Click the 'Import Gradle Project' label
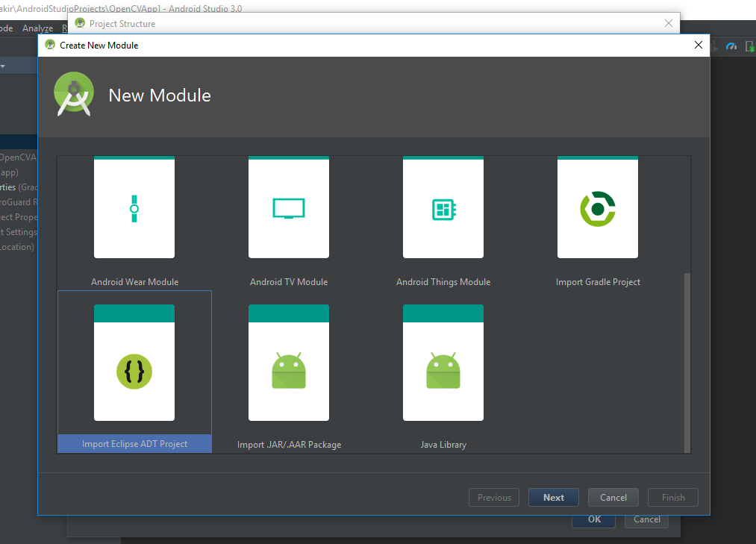The width and height of the screenshot is (756, 544). [x=598, y=282]
